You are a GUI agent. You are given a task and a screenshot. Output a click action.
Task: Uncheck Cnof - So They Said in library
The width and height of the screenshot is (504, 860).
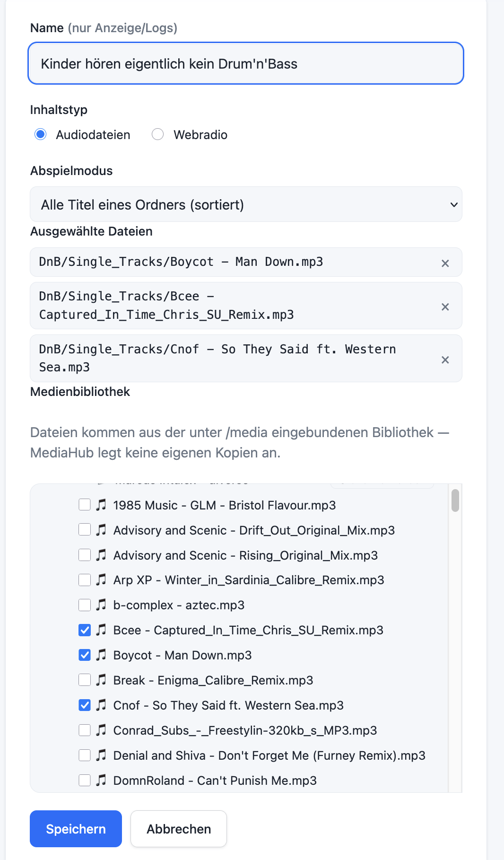coord(85,705)
